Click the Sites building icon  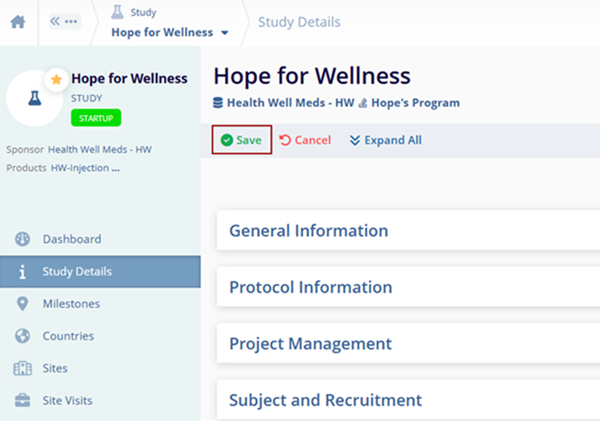pyautogui.click(x=22, y=368)
